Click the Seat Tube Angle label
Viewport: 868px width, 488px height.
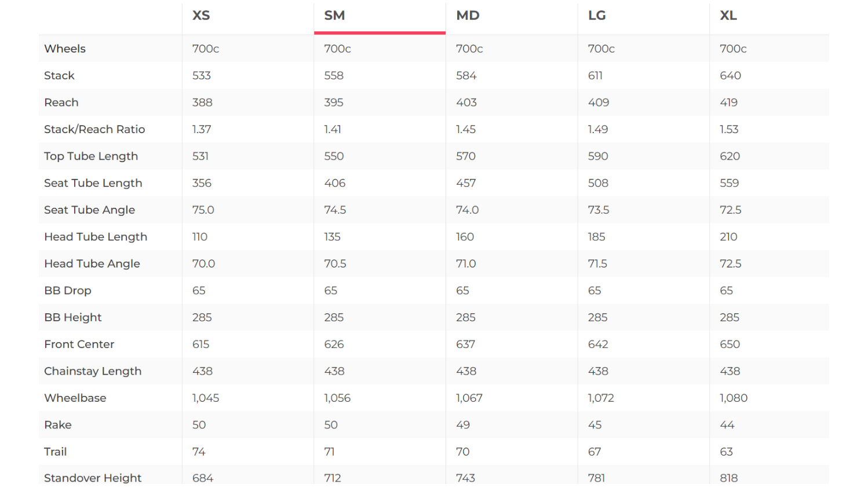(x=89, y=210)
